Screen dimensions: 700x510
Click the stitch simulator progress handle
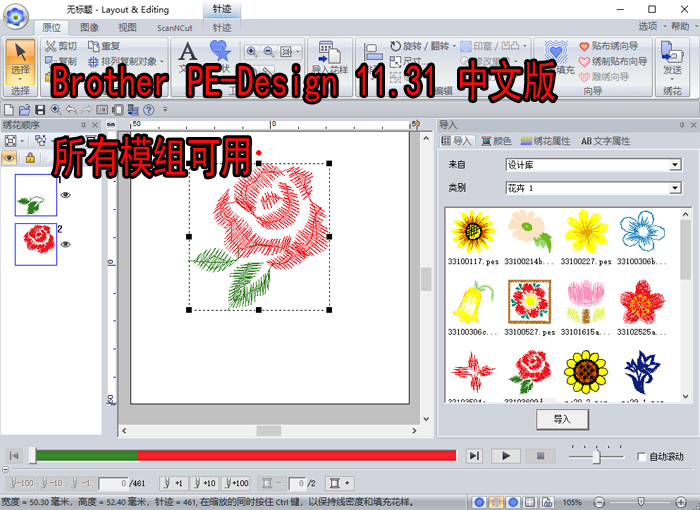coord(33,456)
